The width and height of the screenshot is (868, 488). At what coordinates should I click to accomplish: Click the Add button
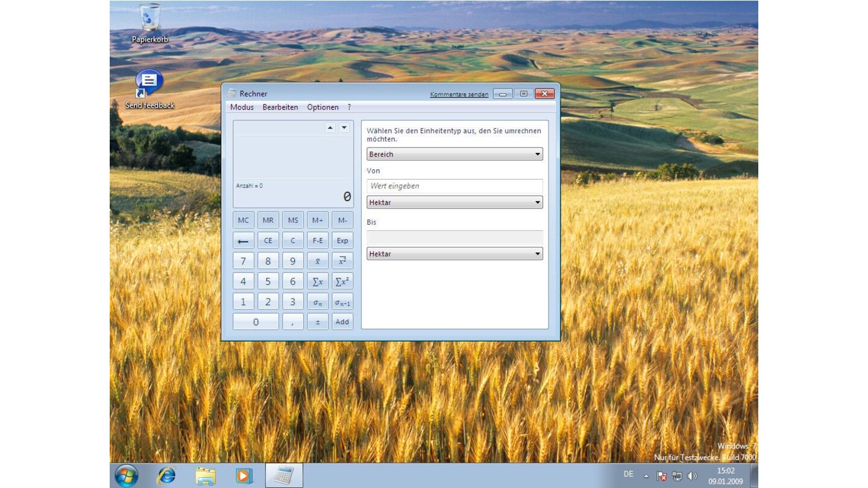[342, 322]
